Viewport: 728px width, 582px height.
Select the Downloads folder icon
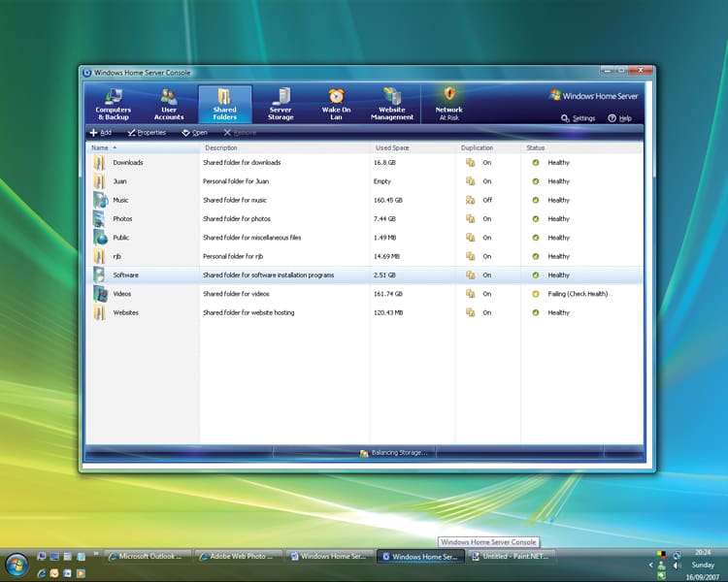point(99,162)
